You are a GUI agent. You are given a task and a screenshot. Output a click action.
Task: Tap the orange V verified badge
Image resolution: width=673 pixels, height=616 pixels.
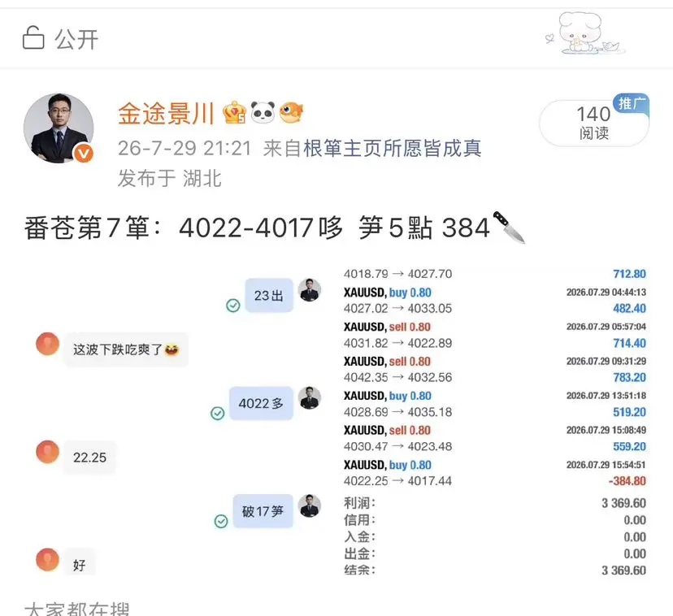coord(83,154)
